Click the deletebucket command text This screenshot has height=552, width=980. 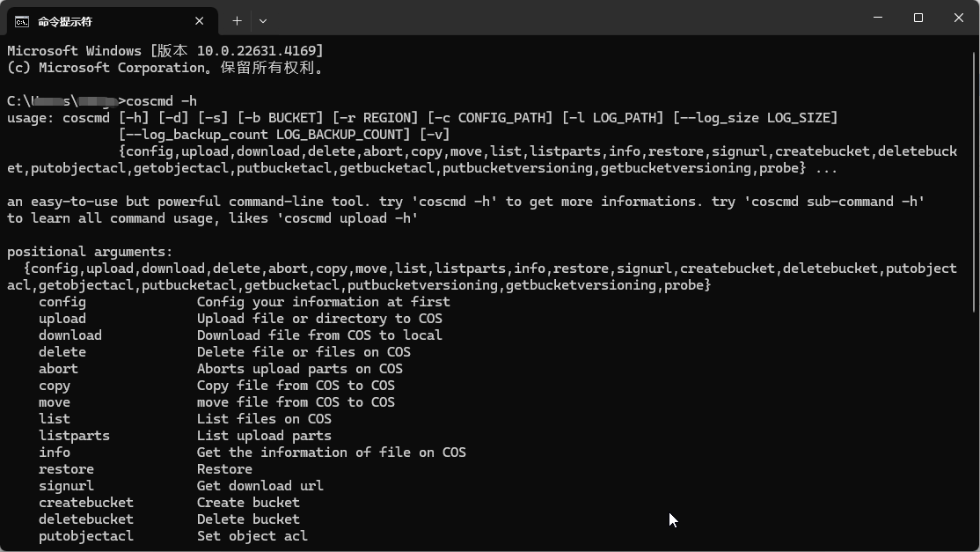pos(85,519)
